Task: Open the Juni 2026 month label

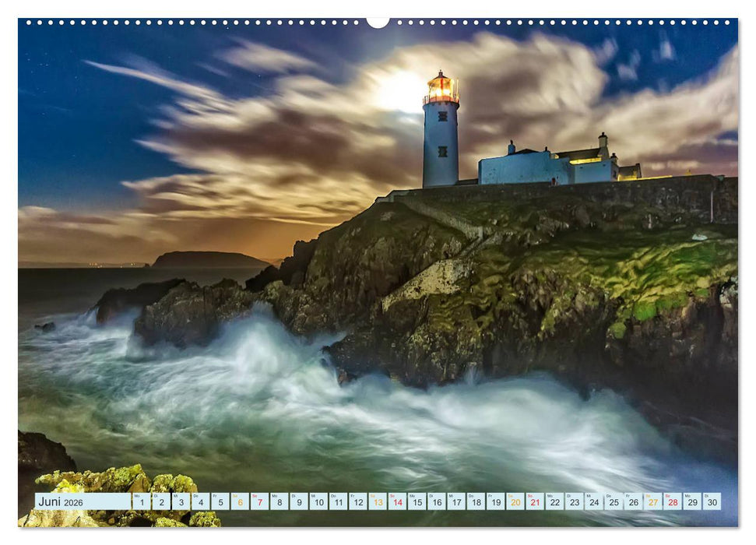Action: (x=58, y=502)
